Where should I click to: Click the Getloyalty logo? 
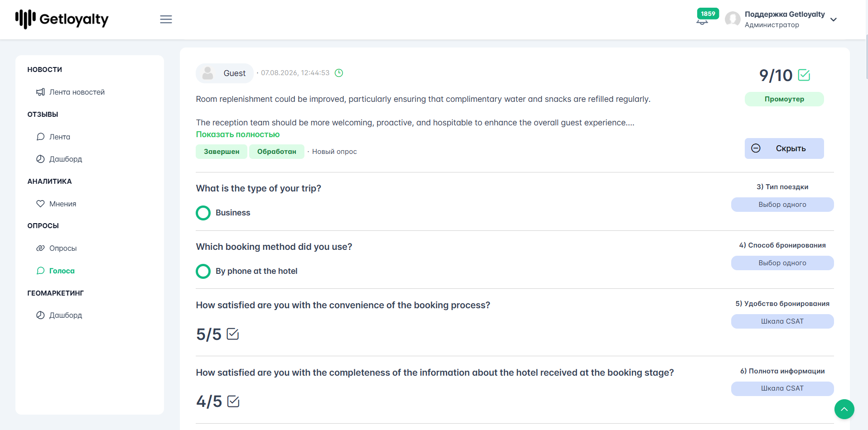(62, 19)
